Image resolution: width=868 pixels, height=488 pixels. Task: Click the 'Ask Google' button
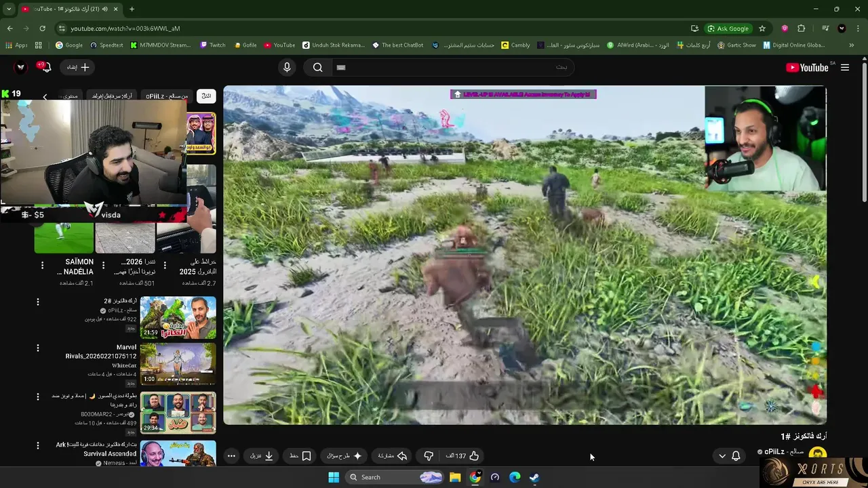click(x=729, y=28)
